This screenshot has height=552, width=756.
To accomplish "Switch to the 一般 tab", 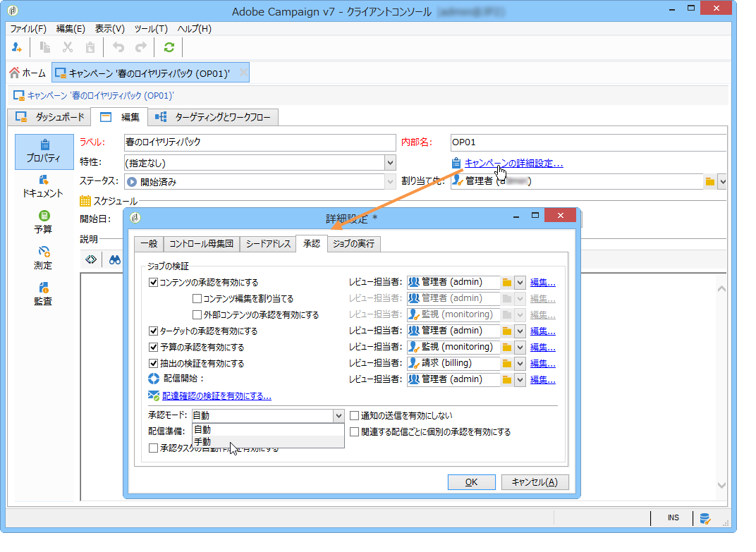I will [149, 244].
